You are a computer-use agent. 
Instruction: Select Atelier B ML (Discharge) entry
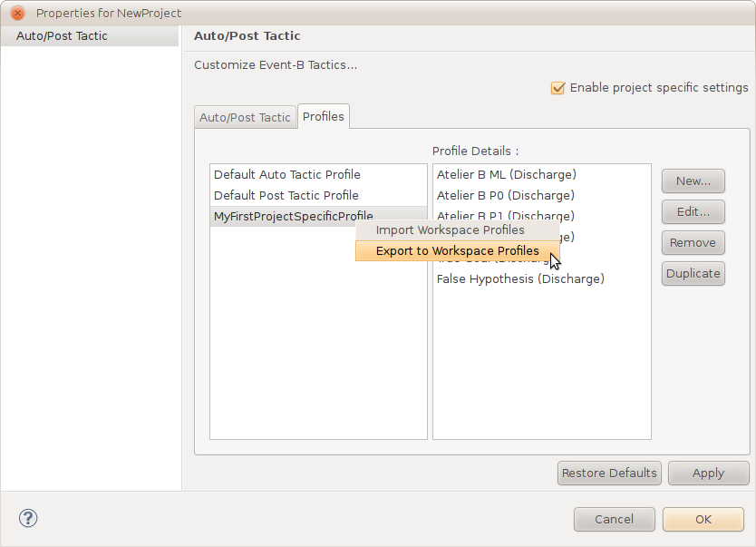click(x=506, y=174)
